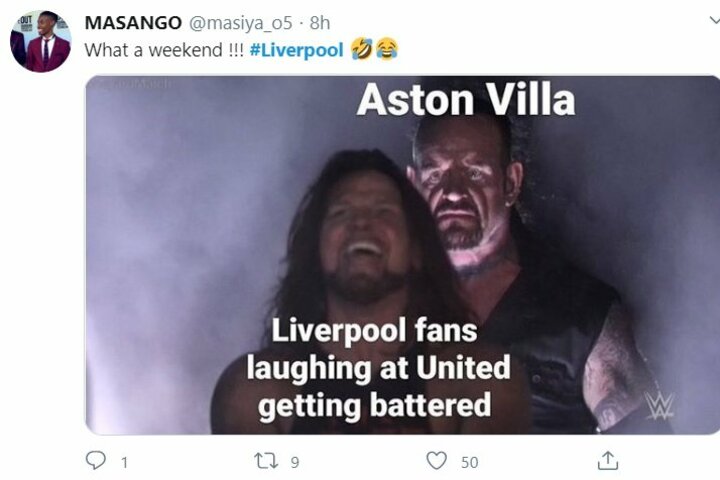720x480 pixels.
Task: Click the tears of joy emoji
Action: pyautogui.click(x=387, y=49)
